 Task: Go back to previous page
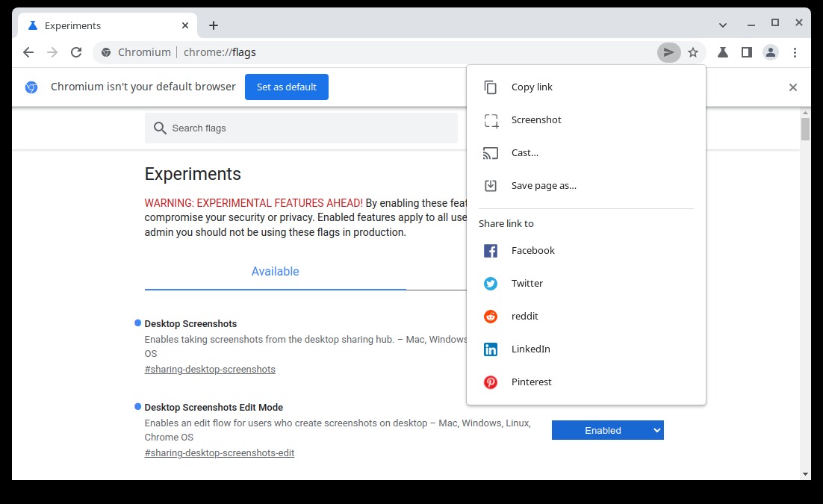[x=28, y=52]
